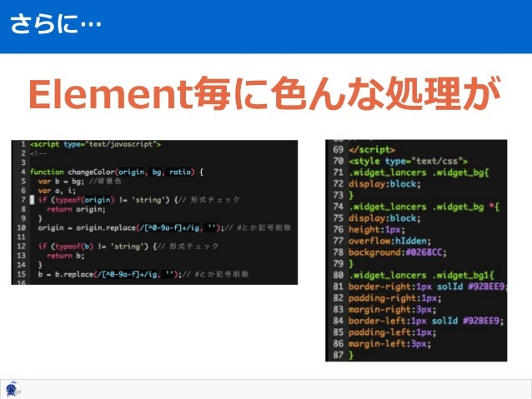Viewport: 532px width, 399px height.
Task: Click line 1 <script type="text/javascript">
Action: 95,144
